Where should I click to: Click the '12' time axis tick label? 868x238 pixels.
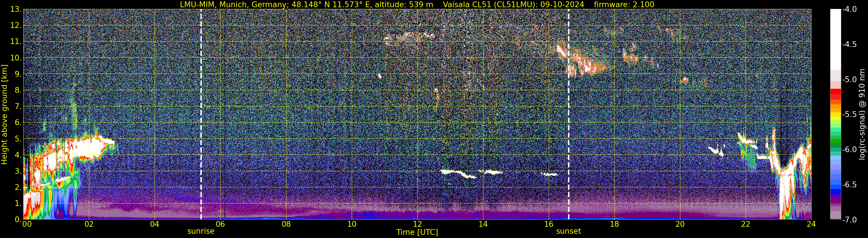coord(417,224)
